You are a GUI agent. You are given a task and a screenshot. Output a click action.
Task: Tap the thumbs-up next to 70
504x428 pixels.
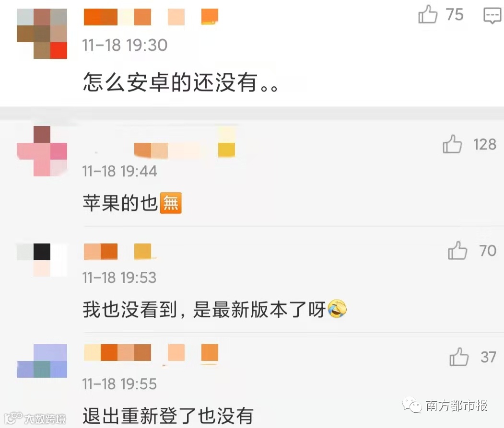tap(457, 250)
